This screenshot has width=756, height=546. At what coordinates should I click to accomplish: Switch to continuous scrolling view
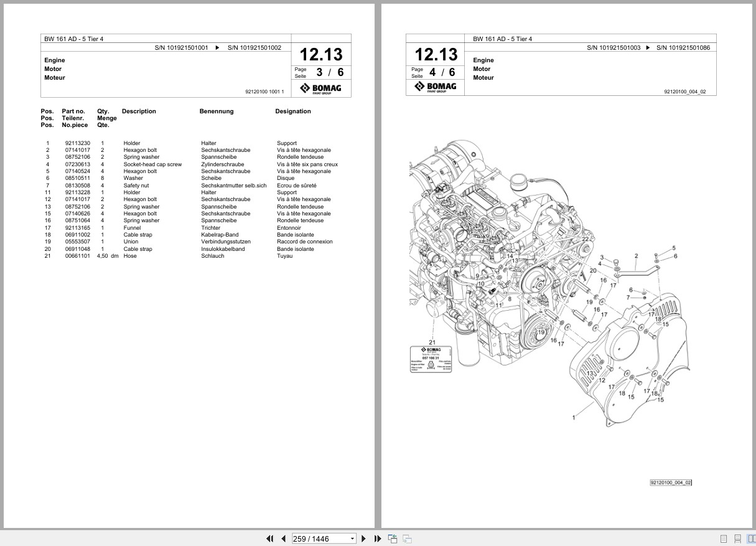(737, 539)
